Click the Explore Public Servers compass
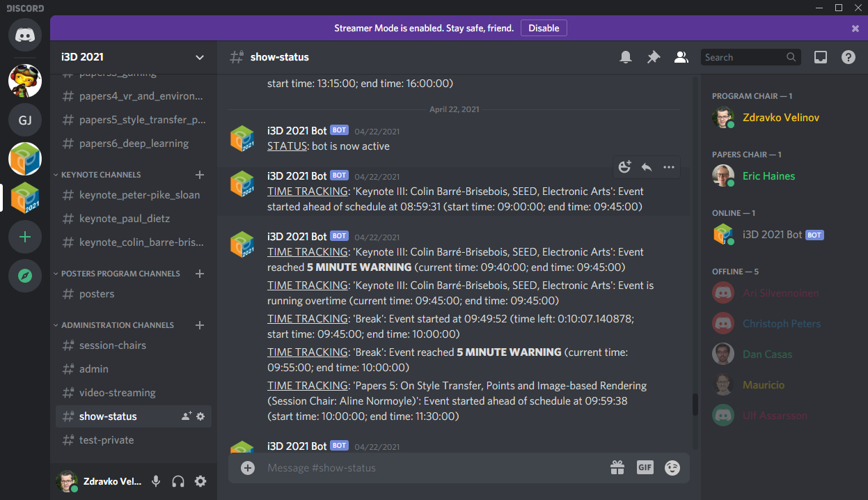 [x=25, y=276]
